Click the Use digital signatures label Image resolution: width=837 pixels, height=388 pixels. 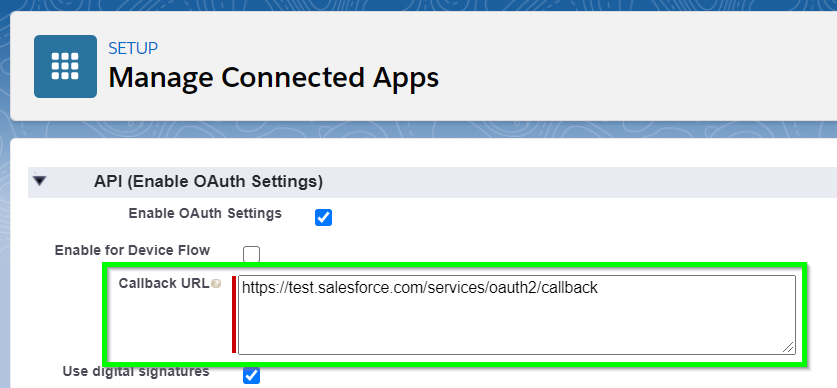136,371
